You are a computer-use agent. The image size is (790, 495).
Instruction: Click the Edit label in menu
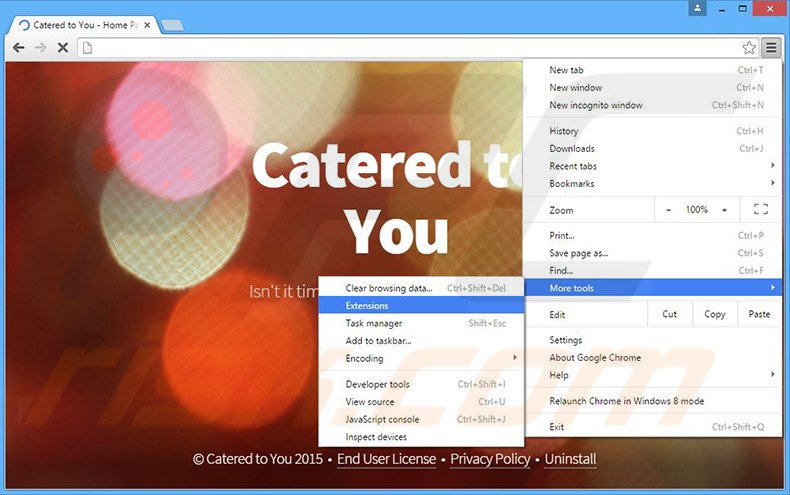coord(557,315)
